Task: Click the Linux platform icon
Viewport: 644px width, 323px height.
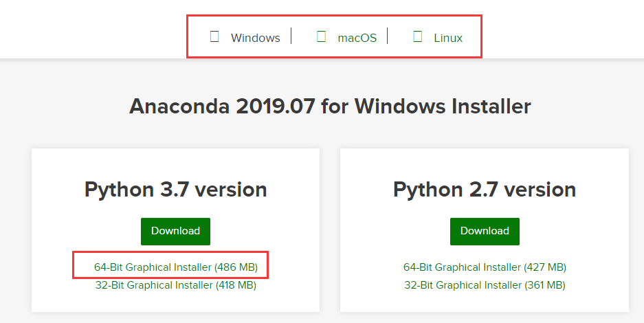Action: [417, 37]
